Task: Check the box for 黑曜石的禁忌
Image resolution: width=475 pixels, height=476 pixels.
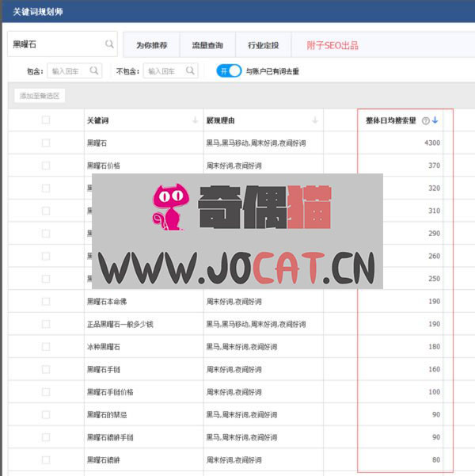Action: tap(46, 414)
